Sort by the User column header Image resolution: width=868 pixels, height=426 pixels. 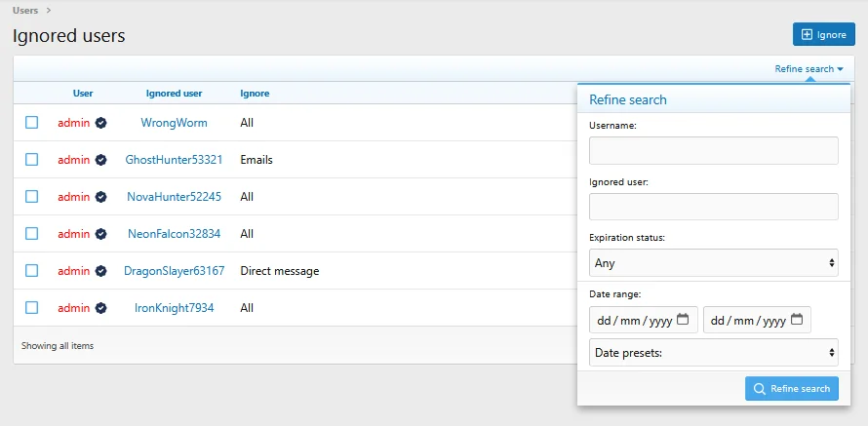pyautogui.click(x=83, y=94)
